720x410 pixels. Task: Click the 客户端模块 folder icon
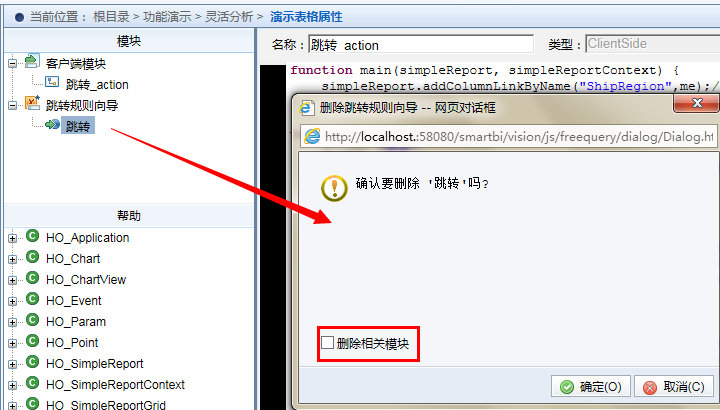pyautogui.click(x=32, y=62)
